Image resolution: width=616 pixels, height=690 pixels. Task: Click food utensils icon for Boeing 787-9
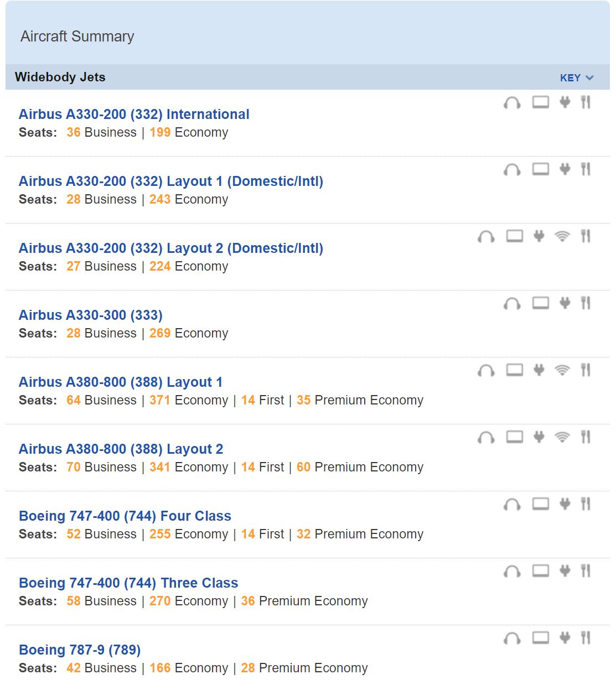pos(586,638)
